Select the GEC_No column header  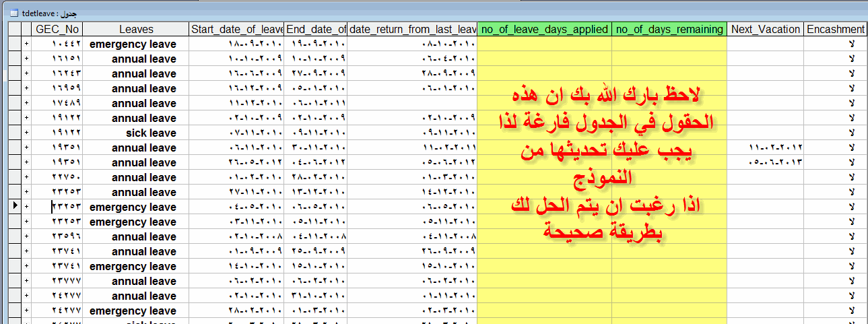tap(57, 29)
